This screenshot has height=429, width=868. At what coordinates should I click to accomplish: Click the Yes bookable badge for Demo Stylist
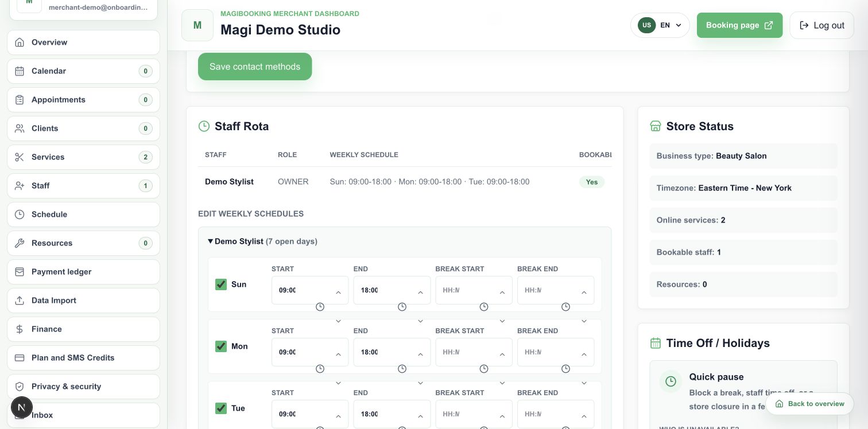point(592,182)
